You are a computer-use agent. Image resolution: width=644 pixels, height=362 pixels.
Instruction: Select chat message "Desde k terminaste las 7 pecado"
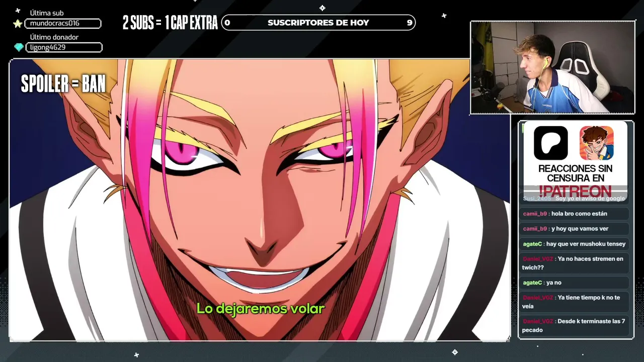tap(575, 325)
